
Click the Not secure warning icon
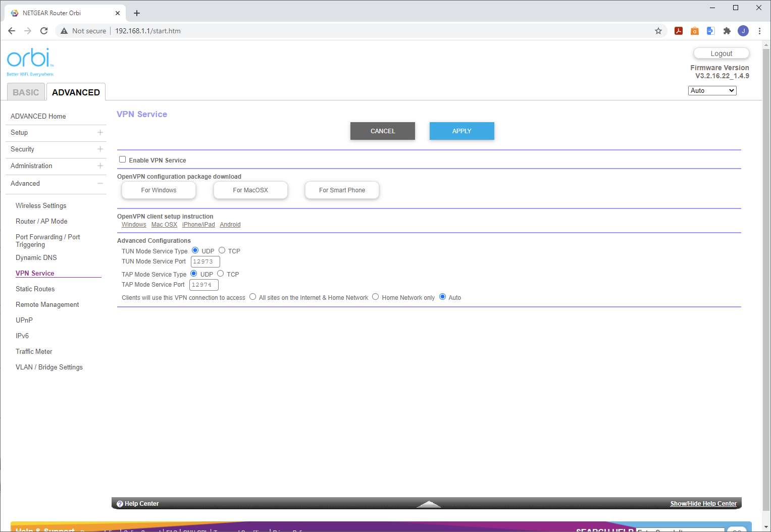pyautogui.click(x=64, y=31)
